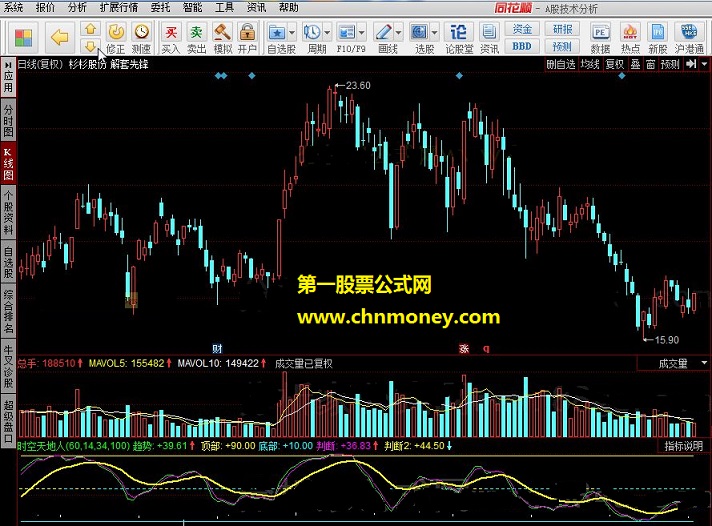Open the 报价 menu
The image size is (712, 526).
45,7
